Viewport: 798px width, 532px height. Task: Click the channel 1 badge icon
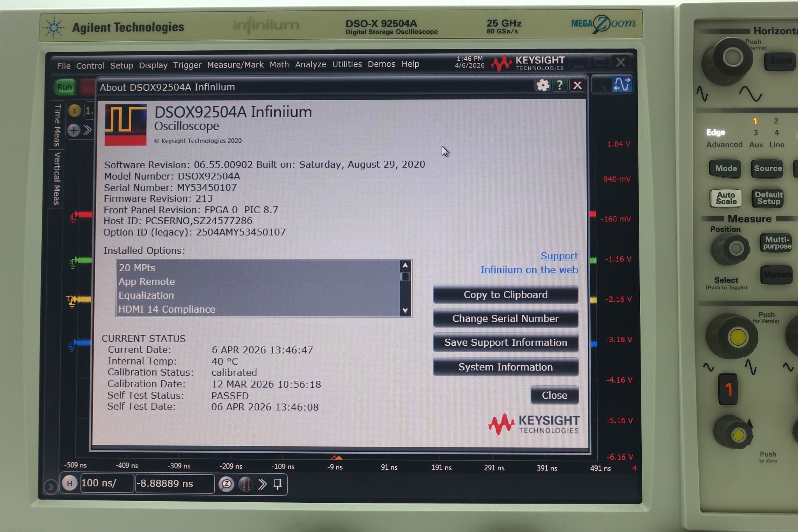coord(74,111)
